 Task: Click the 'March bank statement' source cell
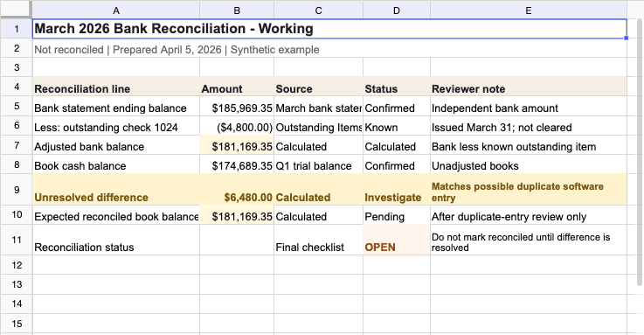[x=318, y=106]
